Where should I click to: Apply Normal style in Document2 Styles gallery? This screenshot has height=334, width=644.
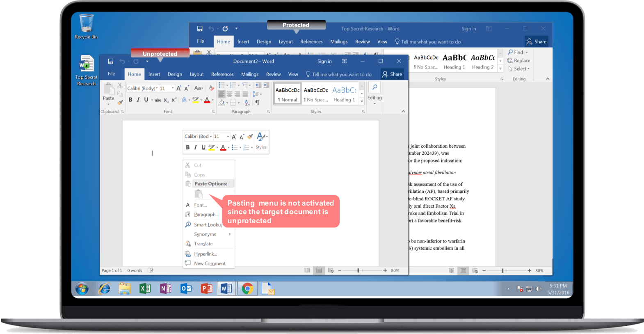tap(288, 94)
